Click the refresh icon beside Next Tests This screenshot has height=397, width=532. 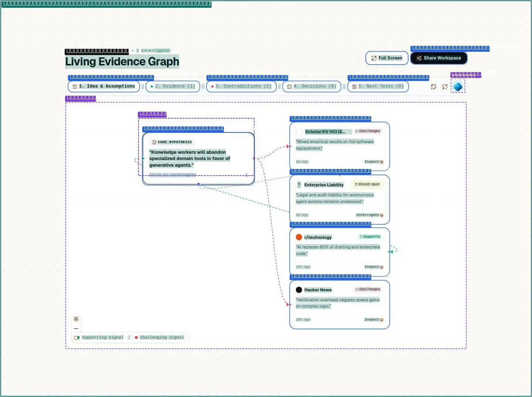434,86
